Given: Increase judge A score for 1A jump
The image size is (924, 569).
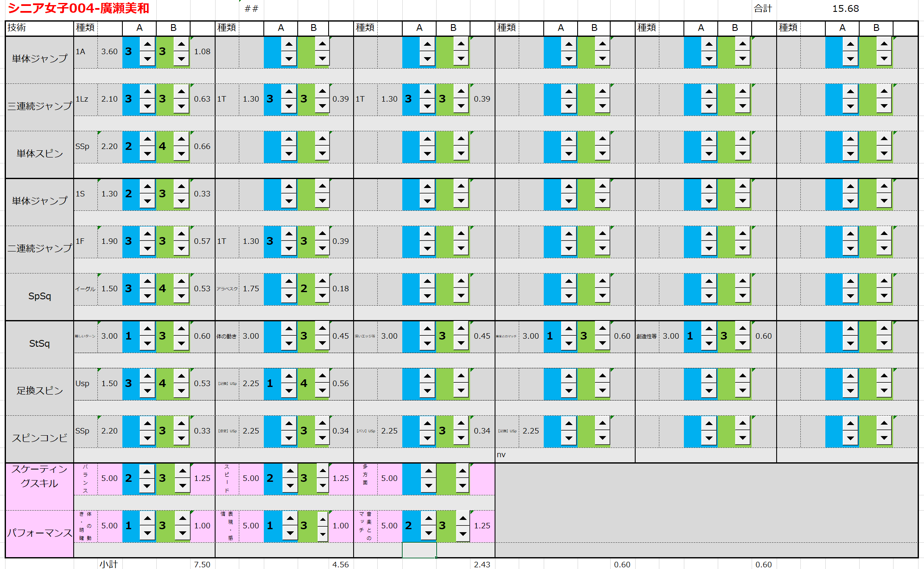Looking at the screenshot, I should 147,44.
